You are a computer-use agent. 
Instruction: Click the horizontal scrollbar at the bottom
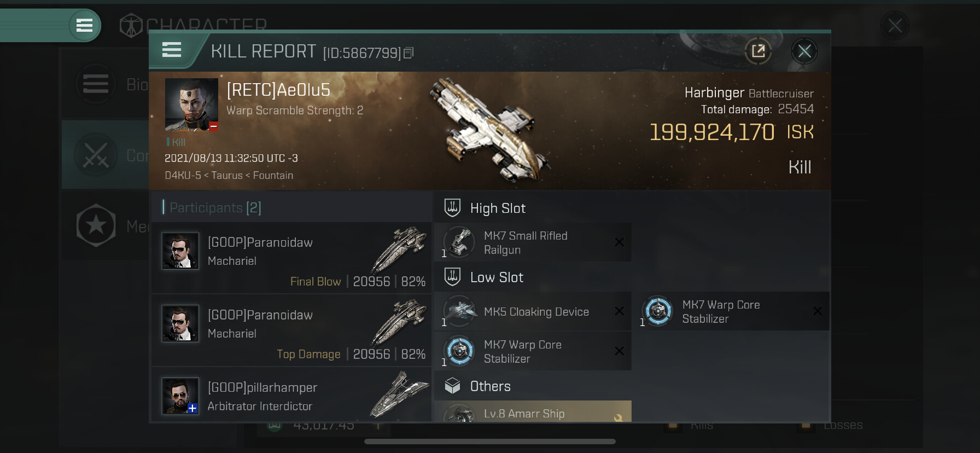(490, 442)
